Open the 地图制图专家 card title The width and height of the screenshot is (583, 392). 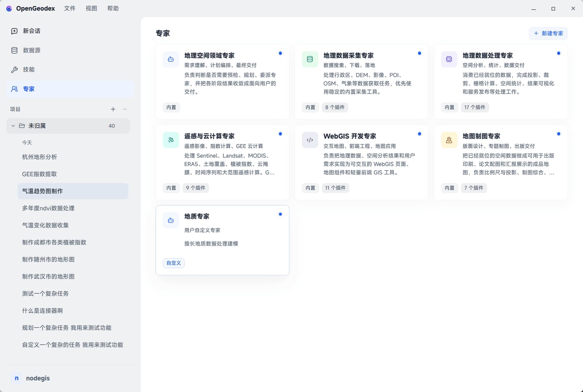pyautogui.click(x=481, y=136)
